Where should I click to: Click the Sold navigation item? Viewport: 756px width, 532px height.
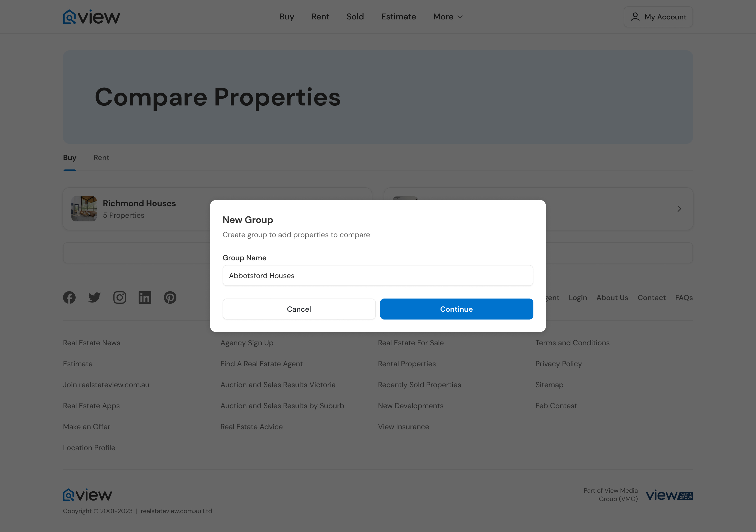click(x=355, y=17)
